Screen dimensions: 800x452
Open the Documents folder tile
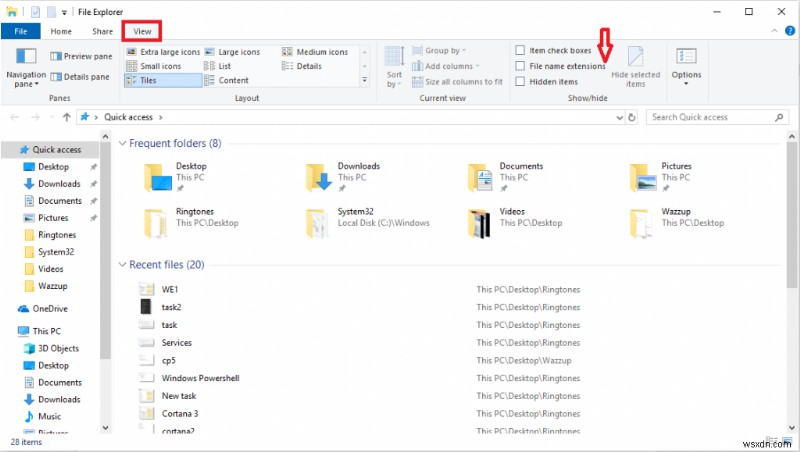click(505, 177)
